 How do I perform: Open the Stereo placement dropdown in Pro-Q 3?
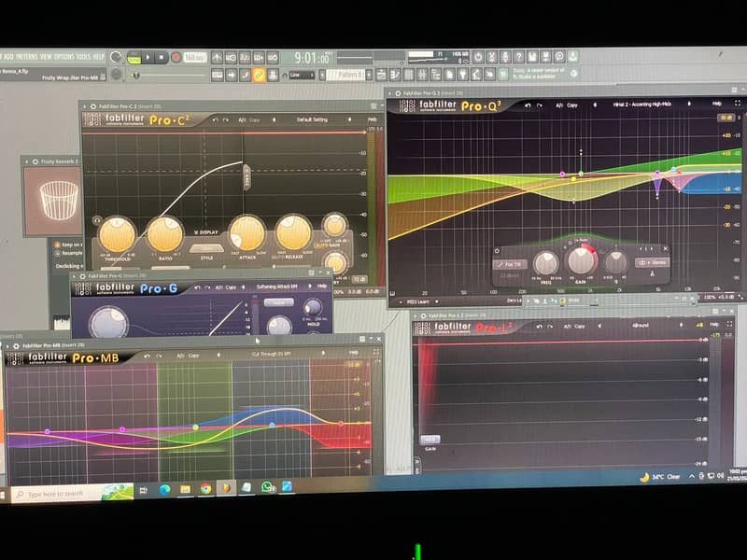(653, 262)
